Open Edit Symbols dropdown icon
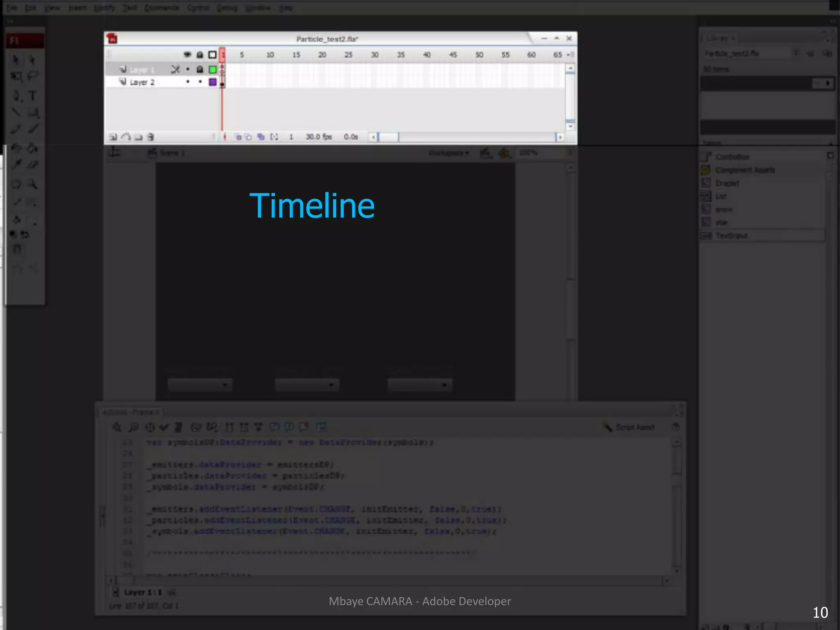Screen dimensions: 840x630 pos(504,153)
